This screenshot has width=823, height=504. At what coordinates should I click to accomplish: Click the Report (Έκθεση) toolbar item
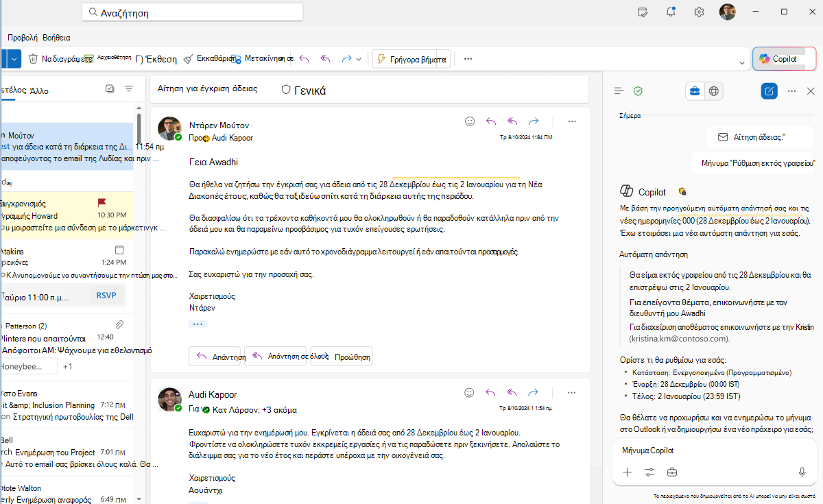[156, 59]
